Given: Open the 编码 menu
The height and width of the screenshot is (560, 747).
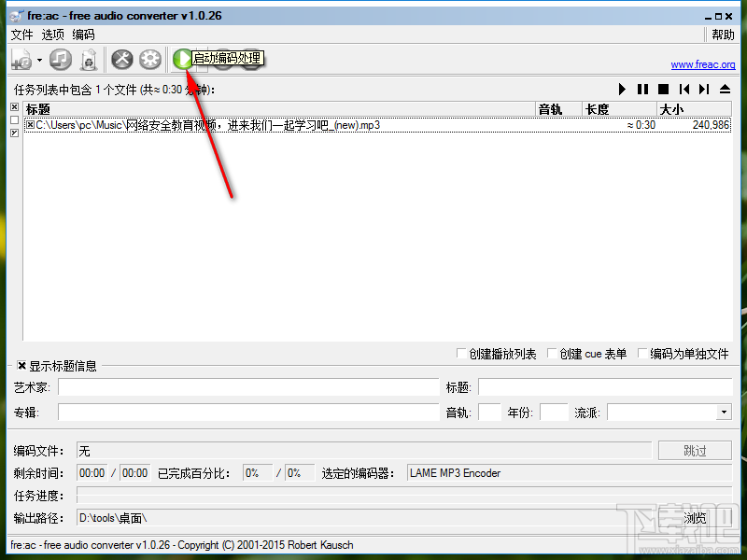Looking at the screenshot, I should coord(83,35).
